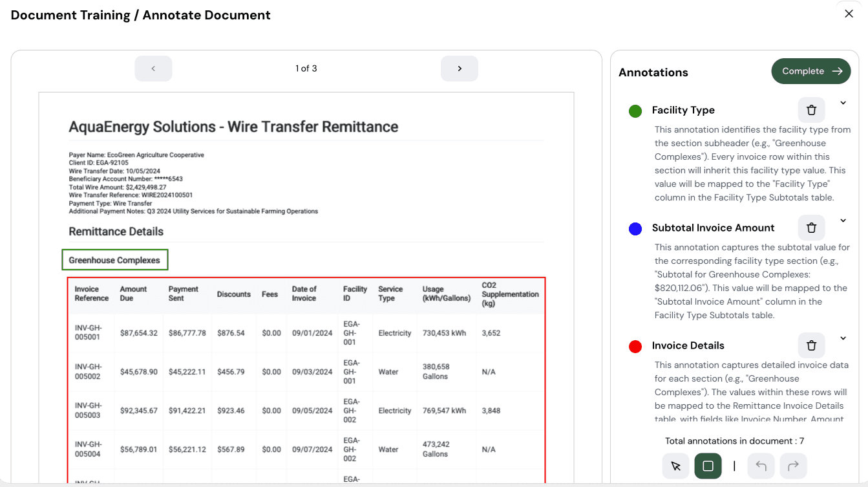
Task: Click the discount value $876.54
Action: (231, 333)
